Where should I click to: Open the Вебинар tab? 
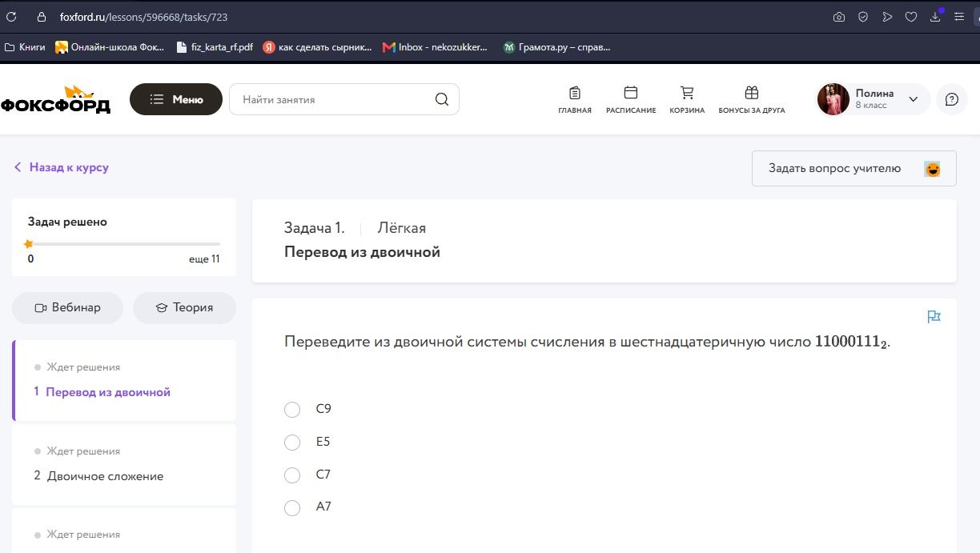point(68,308)
